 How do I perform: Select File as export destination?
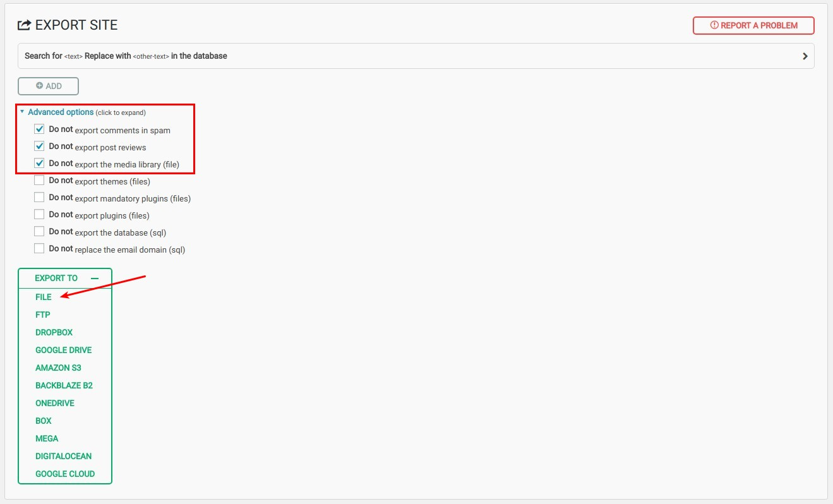click(44, 297)
